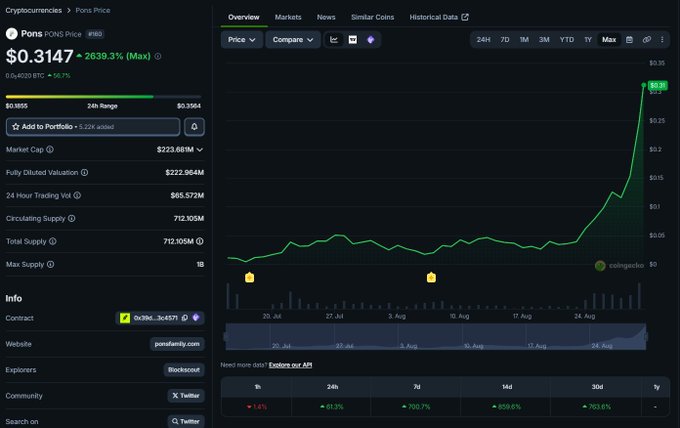Switch to the line chart view icon
The height and width of the screenshot is (428, 680).
334,40
